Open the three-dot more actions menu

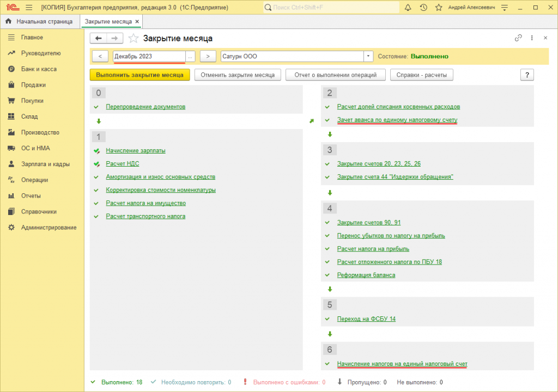532,38
